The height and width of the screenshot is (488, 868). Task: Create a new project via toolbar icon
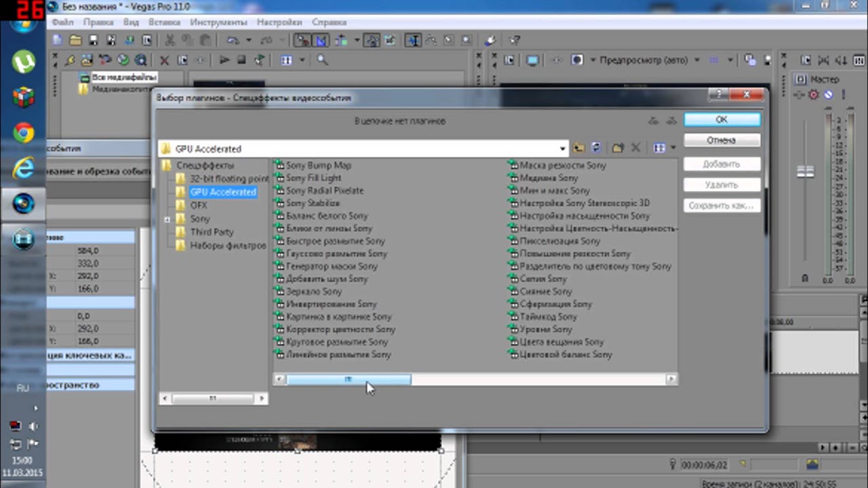pos(57,40)
